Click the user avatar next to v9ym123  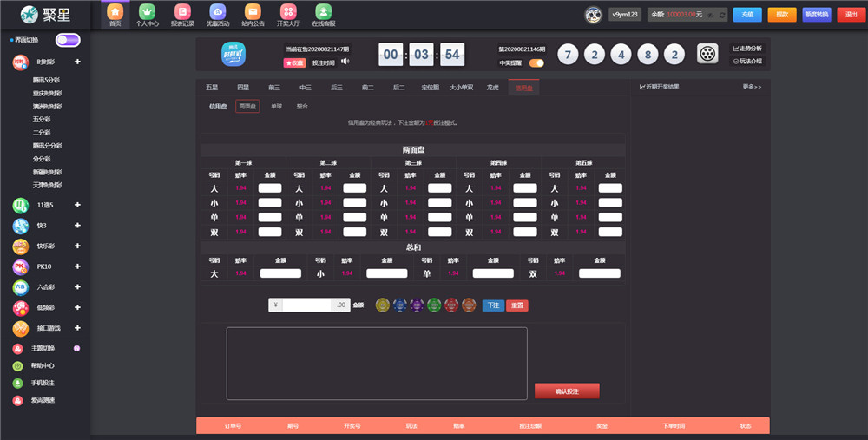click(x=593, y=15)
